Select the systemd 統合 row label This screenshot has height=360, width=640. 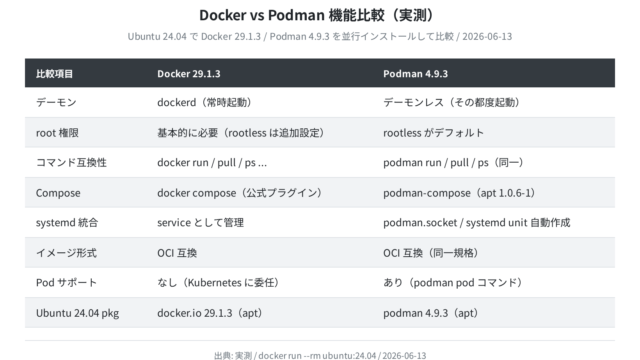pos(67,222)
